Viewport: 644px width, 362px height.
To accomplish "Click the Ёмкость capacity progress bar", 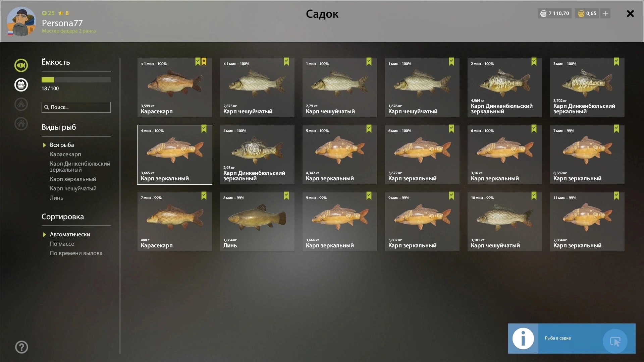I will pyautogui.click(x=76, y=80).
